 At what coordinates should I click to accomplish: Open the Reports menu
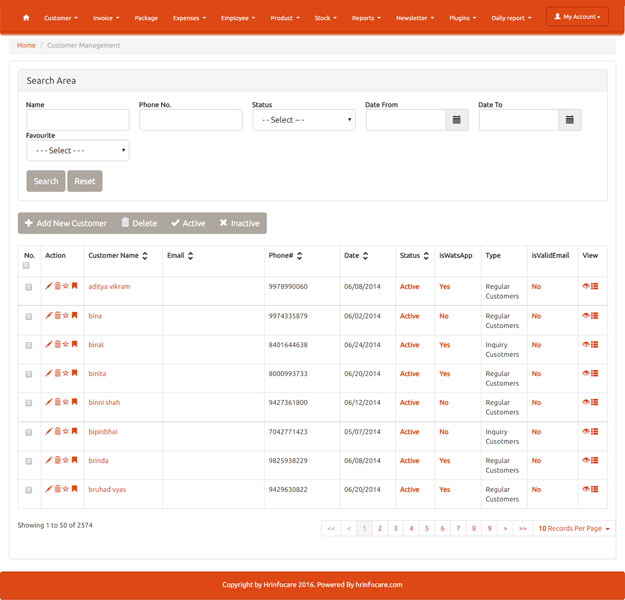pyautogui.click(x=366, y=18)
